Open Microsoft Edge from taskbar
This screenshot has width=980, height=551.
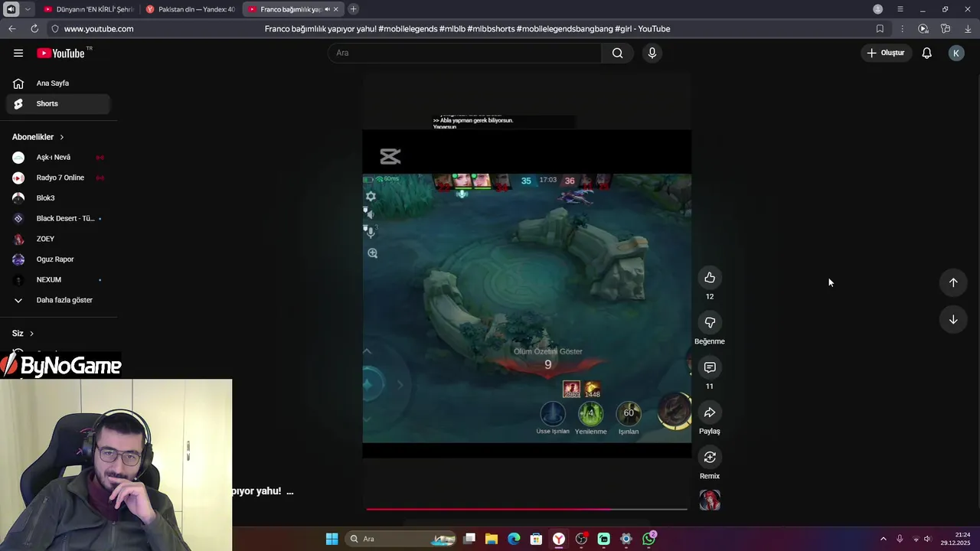(x=514, y=539)
